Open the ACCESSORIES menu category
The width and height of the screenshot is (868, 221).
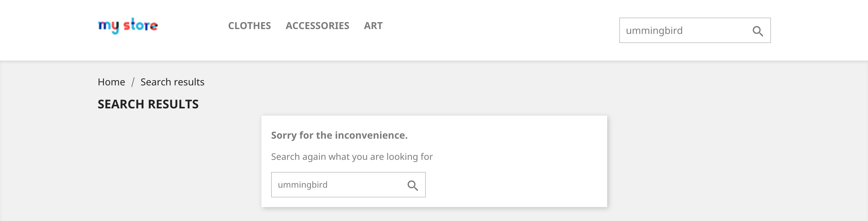(318, 25)
